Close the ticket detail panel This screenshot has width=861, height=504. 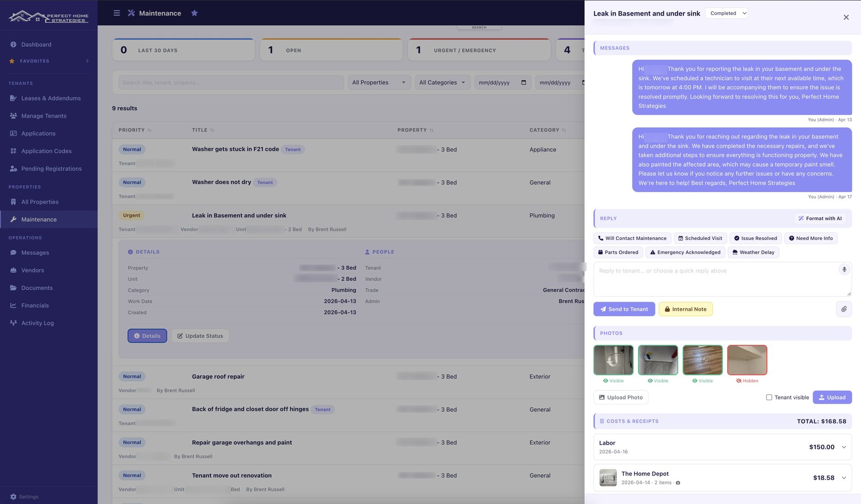846,17
